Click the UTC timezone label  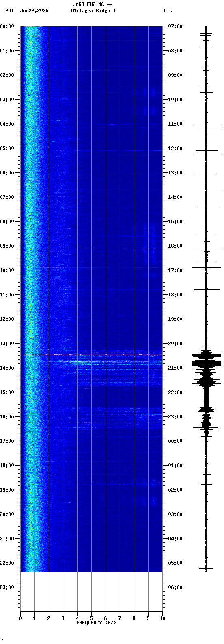click(x=168, y=11)
